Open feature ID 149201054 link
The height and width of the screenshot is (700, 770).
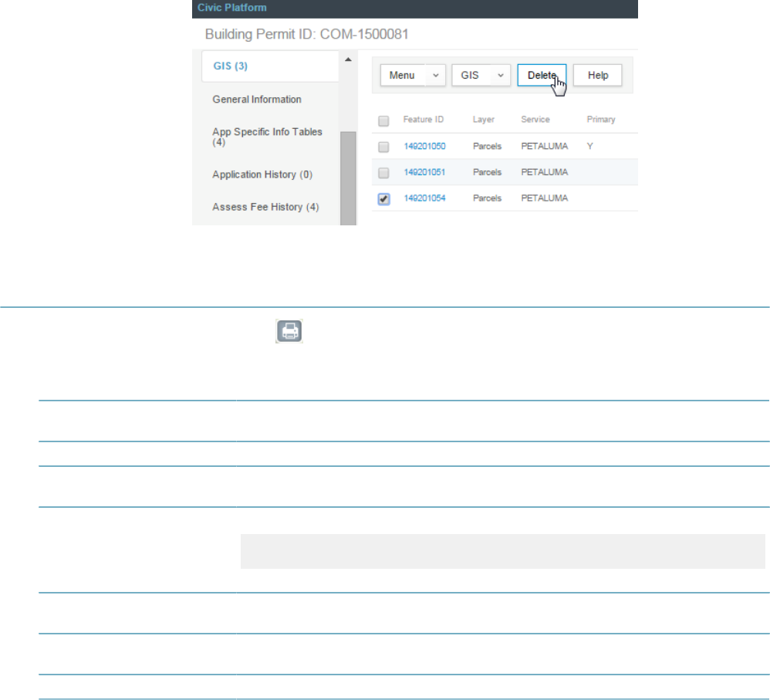coord(425,198)
